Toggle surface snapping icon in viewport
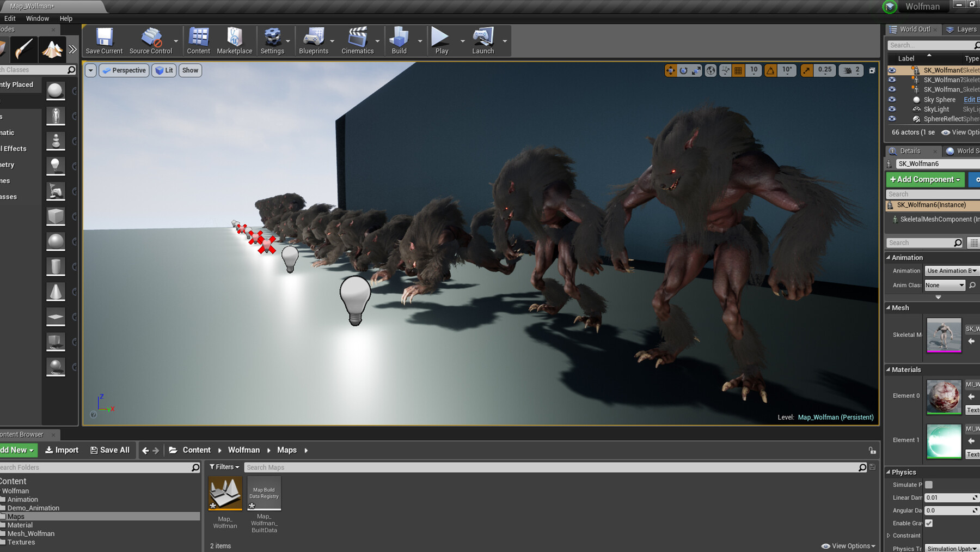 click(725, 70)
